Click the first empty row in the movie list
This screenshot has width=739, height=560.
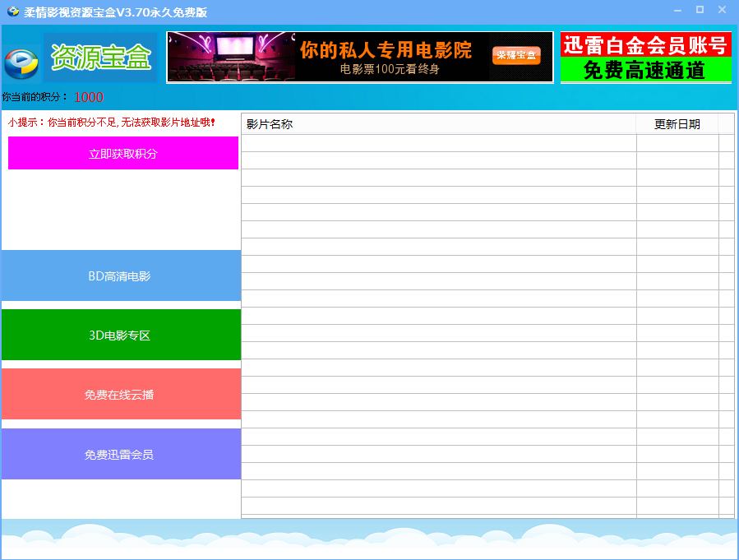[x=437, y=143]
